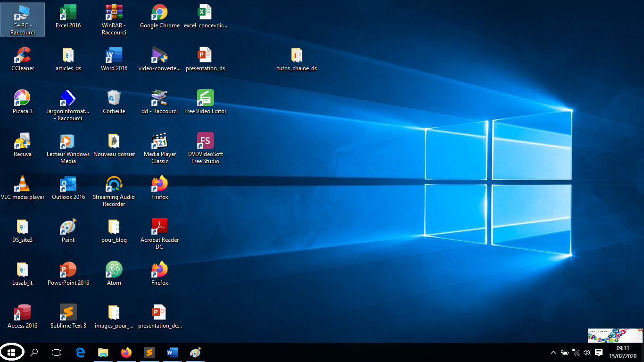Viewport: 644px width, 362px height.
Task: Open the volume speaker tray icon
Action: [x=587, y=353]
